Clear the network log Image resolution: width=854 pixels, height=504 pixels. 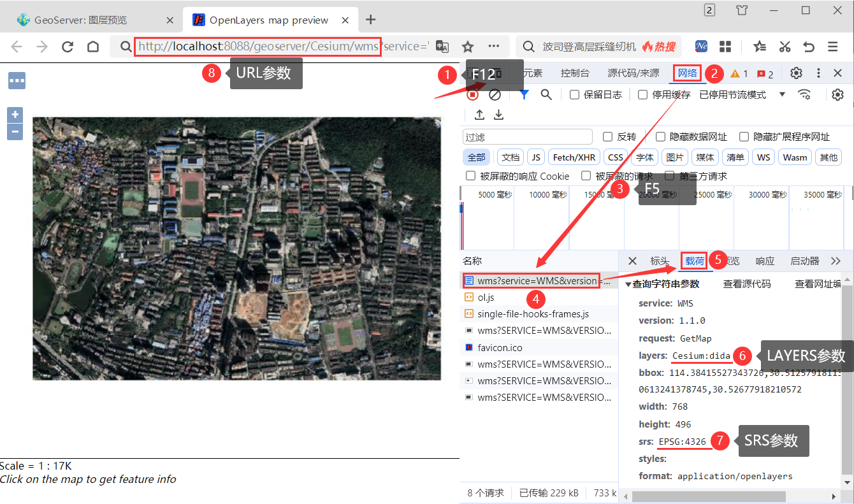pos(495,94)
